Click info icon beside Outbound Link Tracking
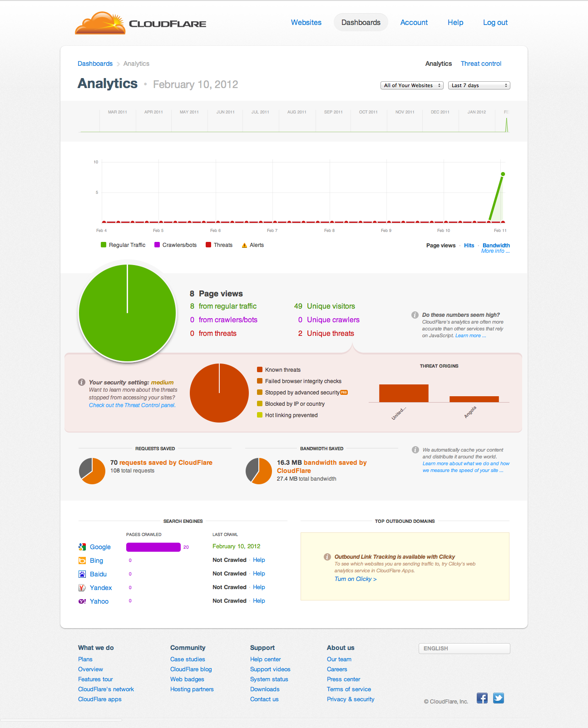Viewport: 588px width, 728px height. (327, 557)
